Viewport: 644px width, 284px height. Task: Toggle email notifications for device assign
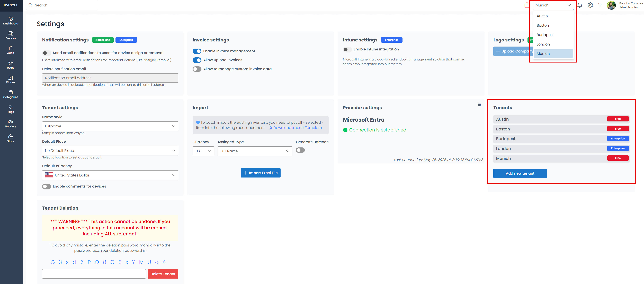(46, 53)
